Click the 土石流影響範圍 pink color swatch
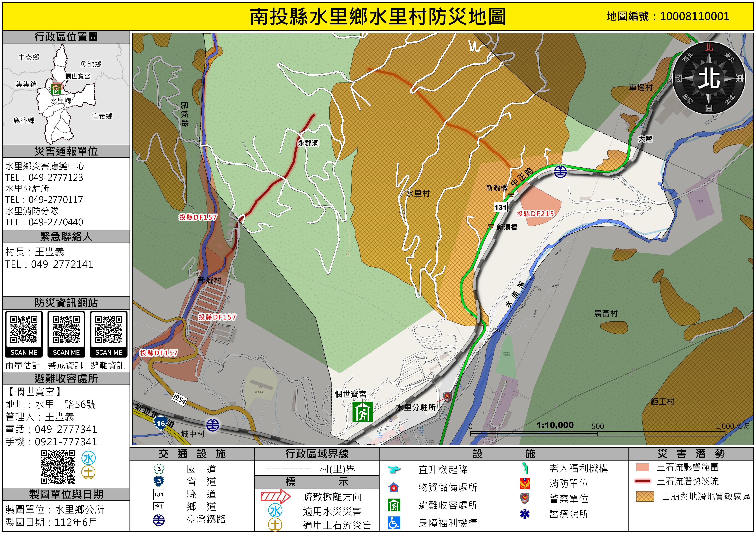This screenshot has height=534, width=756. coord(642,467)
